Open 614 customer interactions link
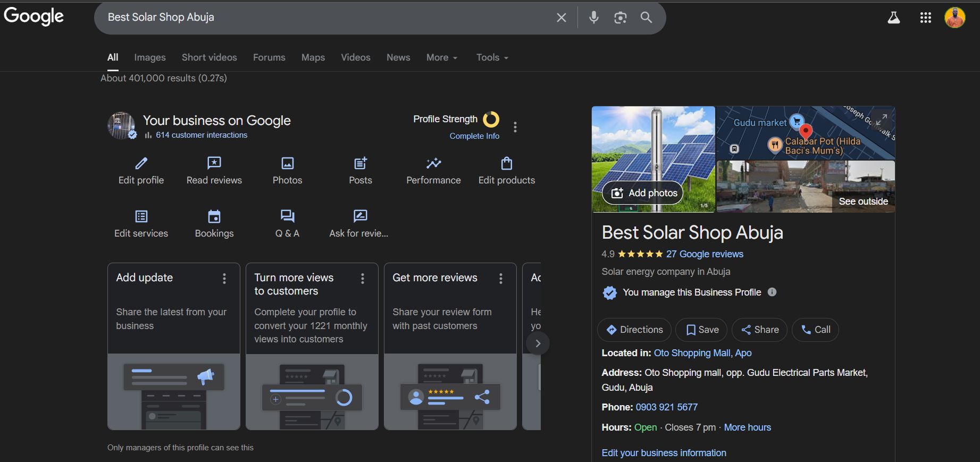 (202, 135)
